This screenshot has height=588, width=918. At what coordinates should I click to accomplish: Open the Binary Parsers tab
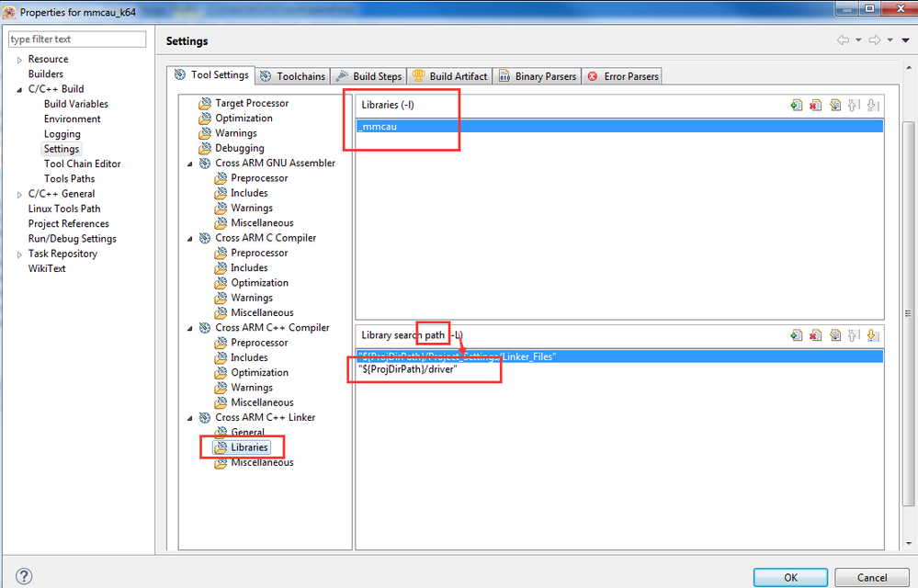pyautogui.click(x=538, y=76)
